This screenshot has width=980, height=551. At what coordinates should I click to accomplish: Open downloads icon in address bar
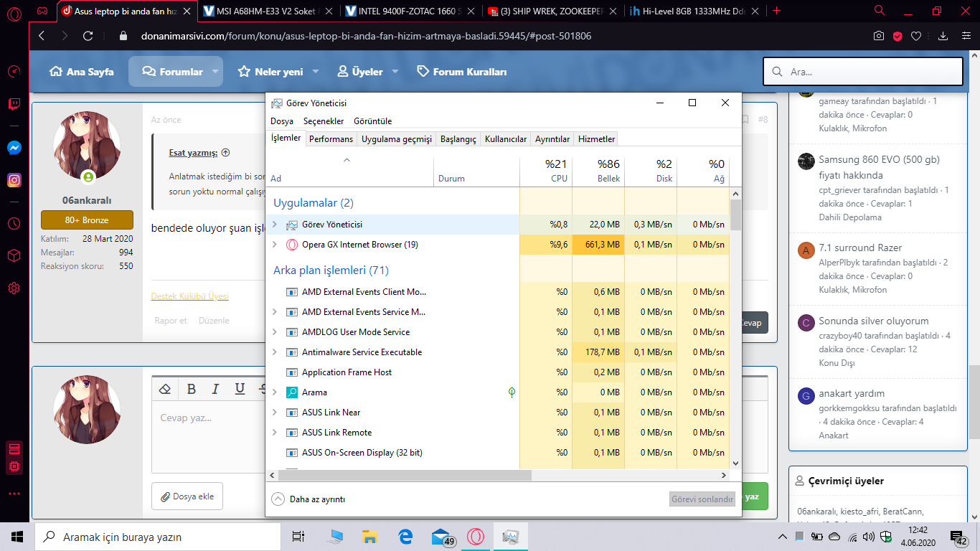click(x=943, y=36)
